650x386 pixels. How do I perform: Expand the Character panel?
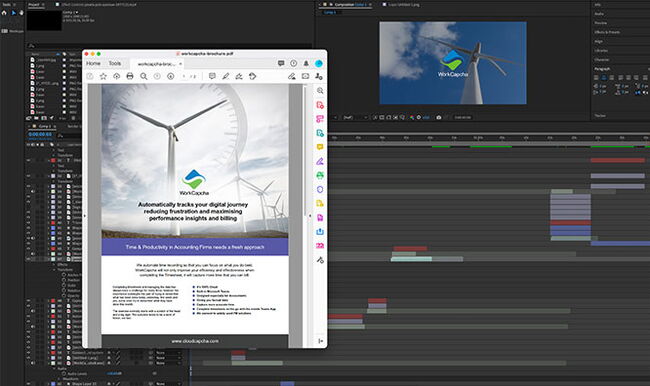click(x=602, y=60)
